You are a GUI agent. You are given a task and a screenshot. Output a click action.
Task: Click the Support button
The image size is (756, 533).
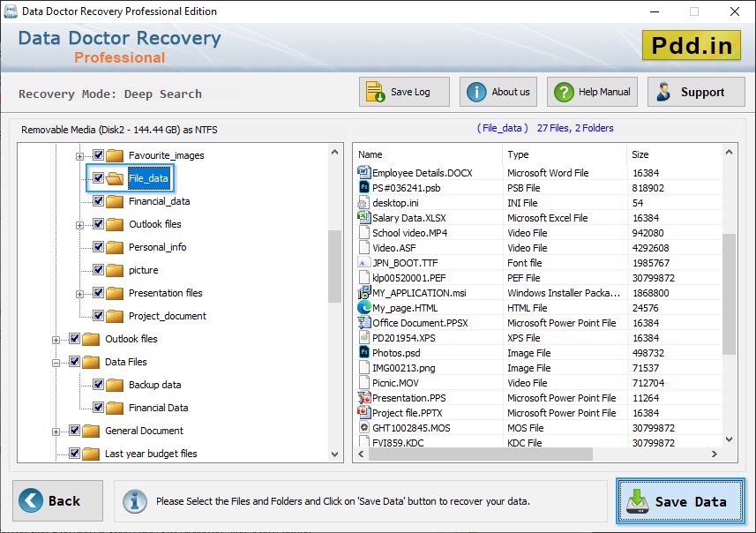click(x=696, y=92)
